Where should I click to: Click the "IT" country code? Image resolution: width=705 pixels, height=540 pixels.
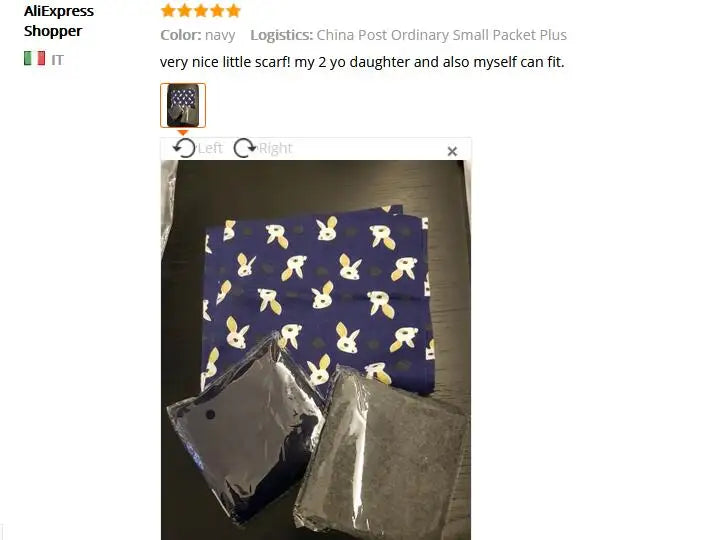point(57,60)
